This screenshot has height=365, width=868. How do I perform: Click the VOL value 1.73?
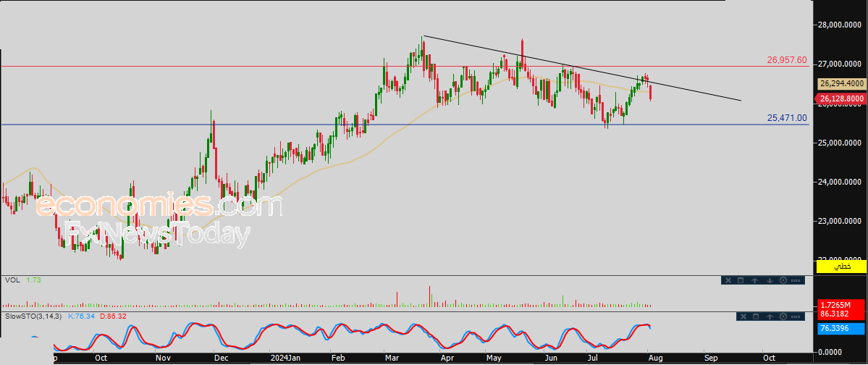pyautogui.click(x=34, y=280)
